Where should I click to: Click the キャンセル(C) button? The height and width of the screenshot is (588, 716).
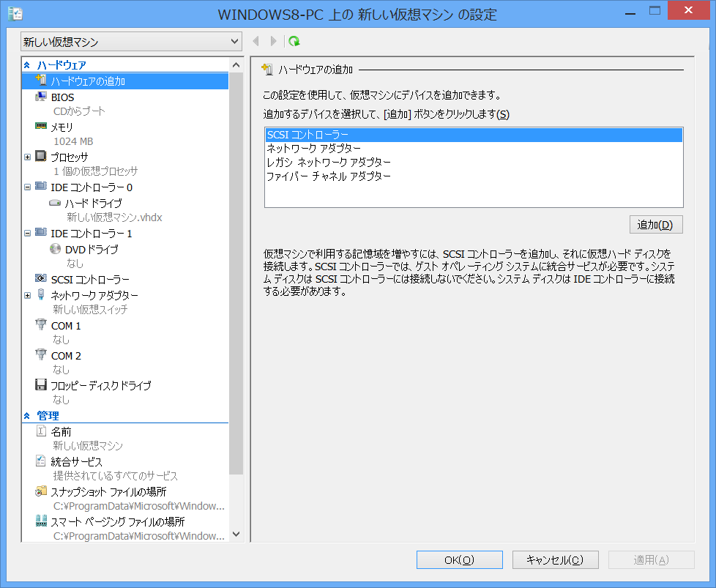pyautogui.click(x=555, y=559)
